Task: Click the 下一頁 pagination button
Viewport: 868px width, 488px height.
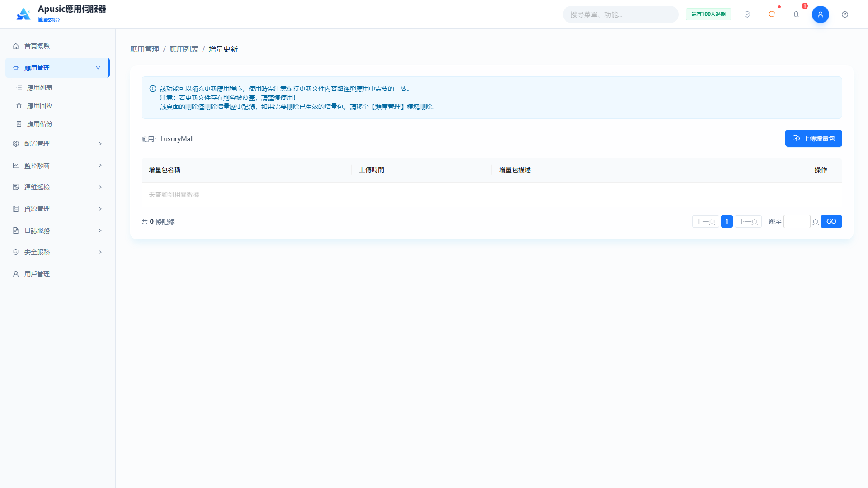Action: click(x=748, y=221)
